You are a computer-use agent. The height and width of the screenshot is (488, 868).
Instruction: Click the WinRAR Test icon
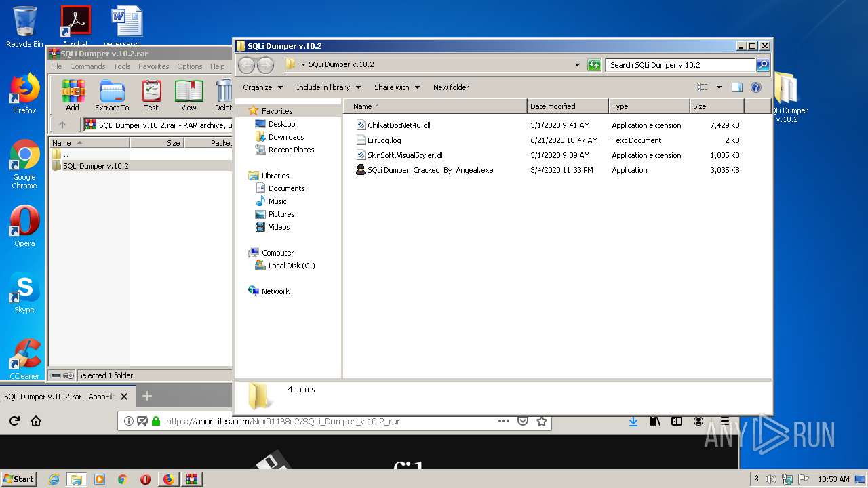151,95
